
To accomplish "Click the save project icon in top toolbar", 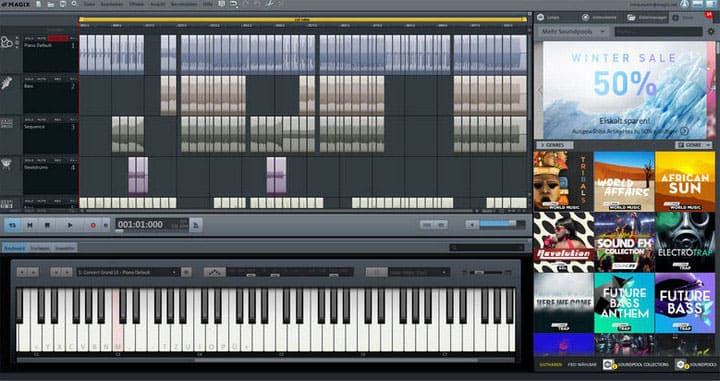I will tap(62, 4).
